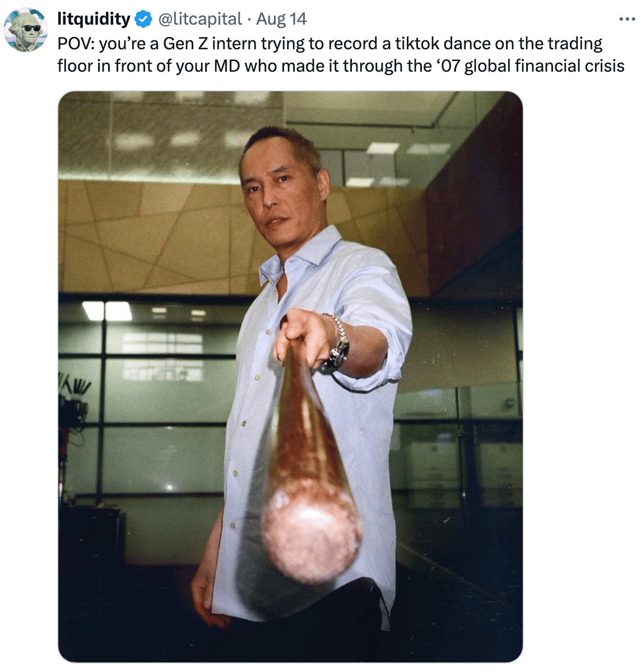The height and width of the screenshot is (672, 641).
Task: Open the @litcapital handle link
Action: (x=200, y=19)
